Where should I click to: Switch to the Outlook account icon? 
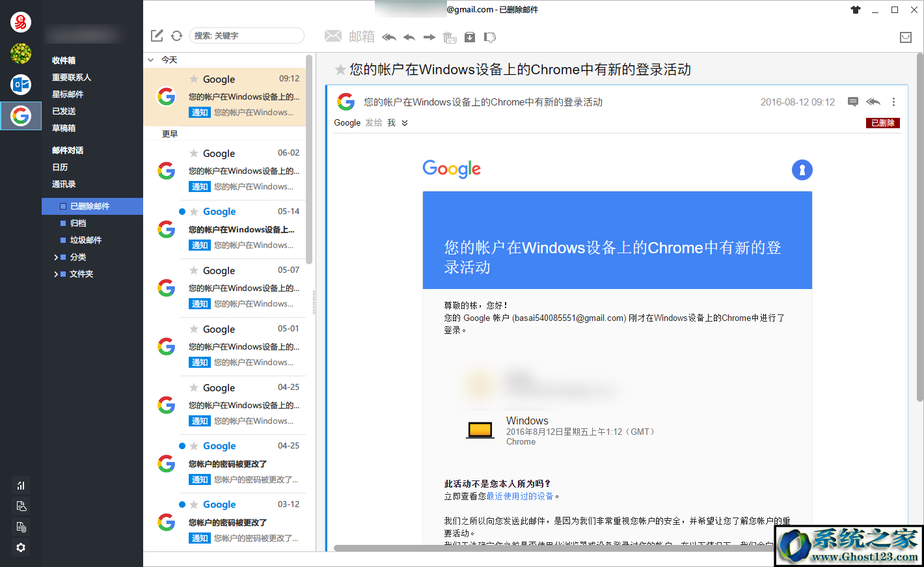[21, 85]
